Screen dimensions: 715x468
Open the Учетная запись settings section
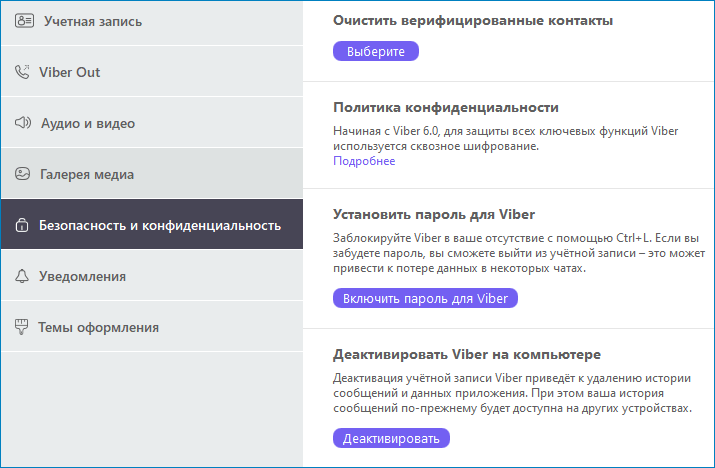click(152, 22)
